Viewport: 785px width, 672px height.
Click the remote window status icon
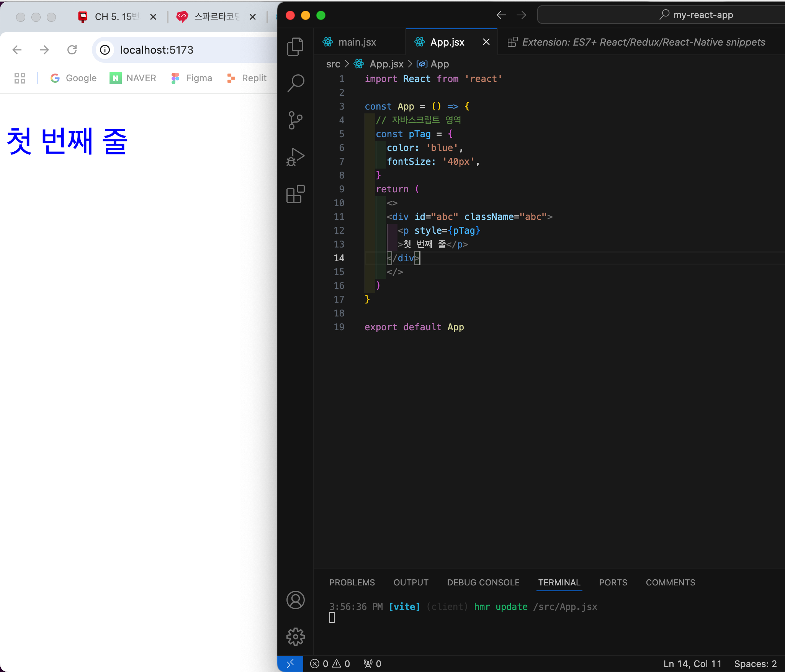[290, 664]
